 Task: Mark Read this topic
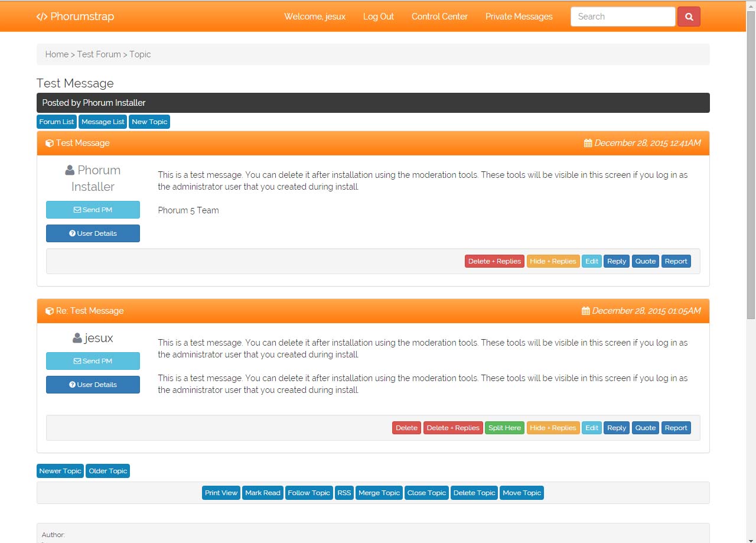click(x=263, y=493)
